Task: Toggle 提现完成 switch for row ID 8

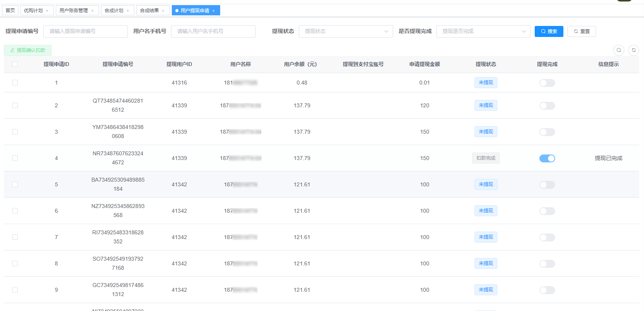Action: tap(547, 264)
